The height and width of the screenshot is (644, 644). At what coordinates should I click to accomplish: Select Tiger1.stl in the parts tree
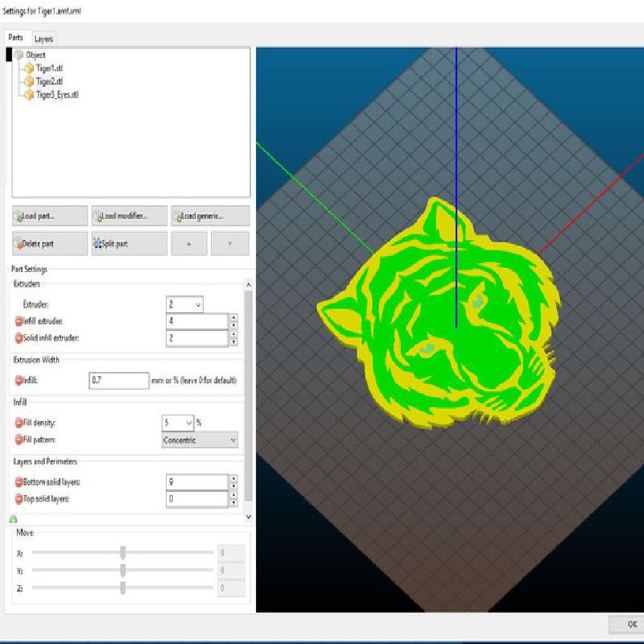coord(48,68)
